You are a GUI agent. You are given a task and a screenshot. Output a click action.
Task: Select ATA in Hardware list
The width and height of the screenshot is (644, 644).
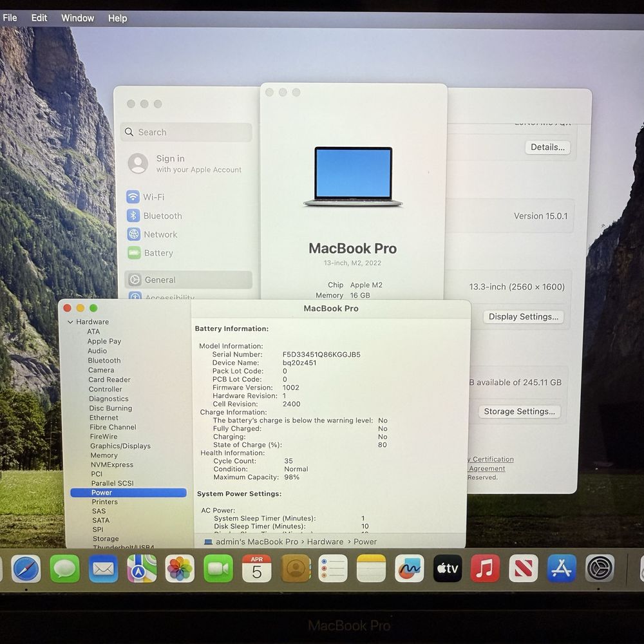pos(93,332)
